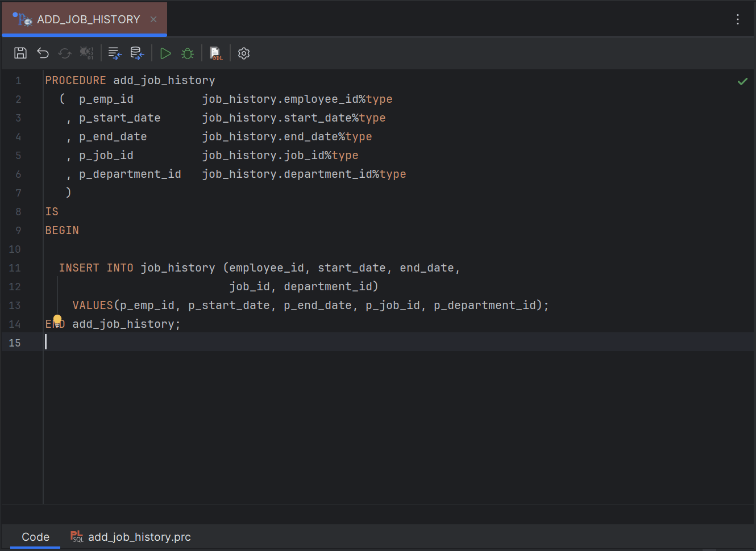Click the load-code-into-editor toolbar icon
756x551 pixels.
pyautogui.click(x=114, y=53)
